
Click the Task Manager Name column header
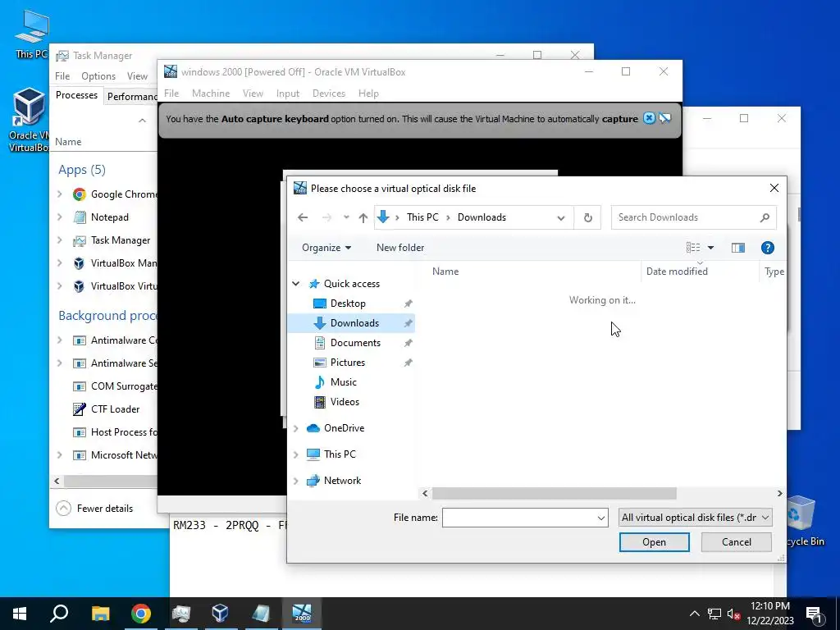coord(68,142)
